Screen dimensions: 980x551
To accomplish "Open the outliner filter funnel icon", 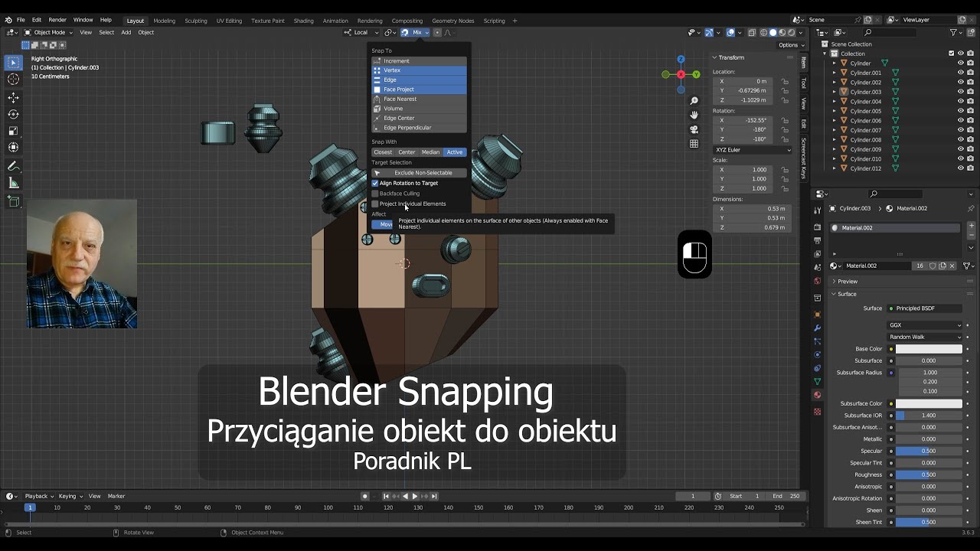I will click(x=955, y=32).
